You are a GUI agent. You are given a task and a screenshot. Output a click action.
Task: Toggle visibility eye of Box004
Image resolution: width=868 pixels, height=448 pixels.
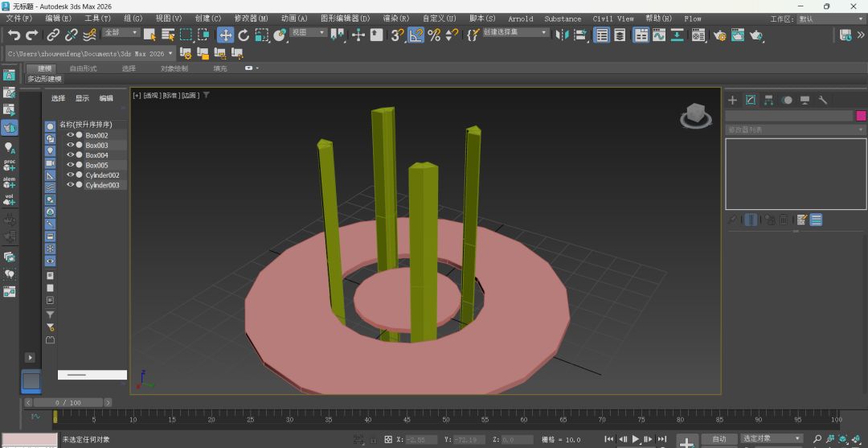[x=70, y=154]
